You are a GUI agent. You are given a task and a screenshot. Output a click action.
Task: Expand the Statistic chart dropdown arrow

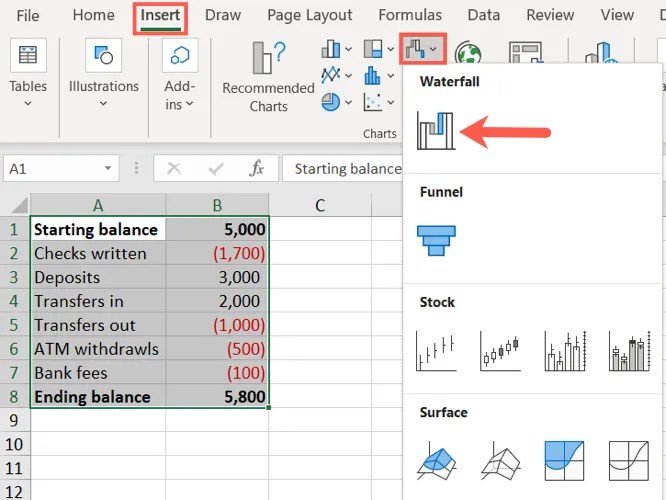tap(390, 76)
